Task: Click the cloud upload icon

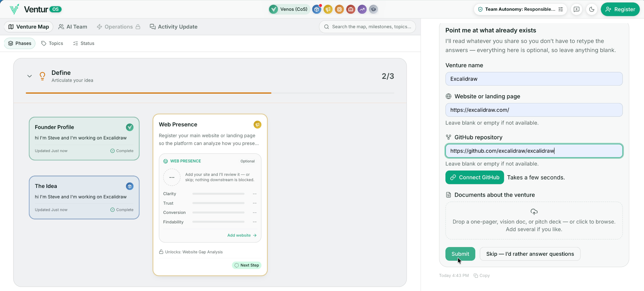Action: point(534,212)
